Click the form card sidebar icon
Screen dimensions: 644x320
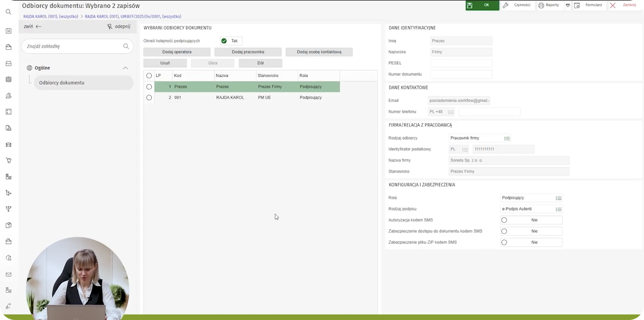click(8, 112)
